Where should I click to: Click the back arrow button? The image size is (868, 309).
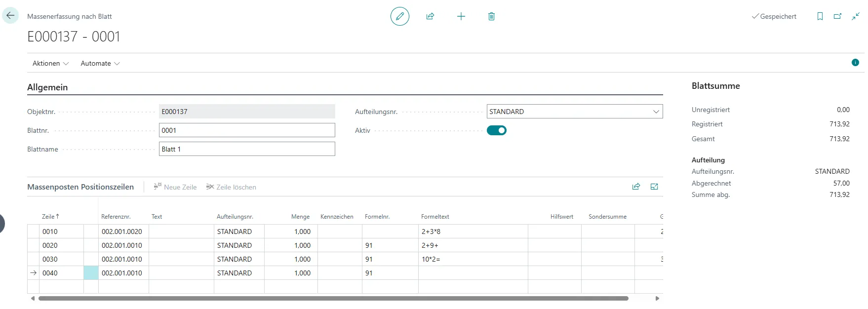10,16
